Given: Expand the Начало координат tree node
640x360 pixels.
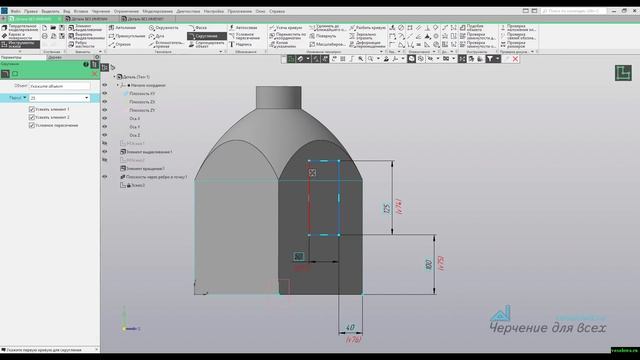Looking at the screenshot, I should click(118, 85).
